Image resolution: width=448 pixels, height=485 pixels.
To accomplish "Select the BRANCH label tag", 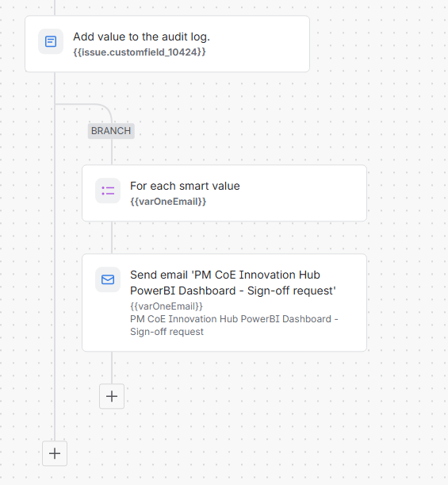I will 111,131.
